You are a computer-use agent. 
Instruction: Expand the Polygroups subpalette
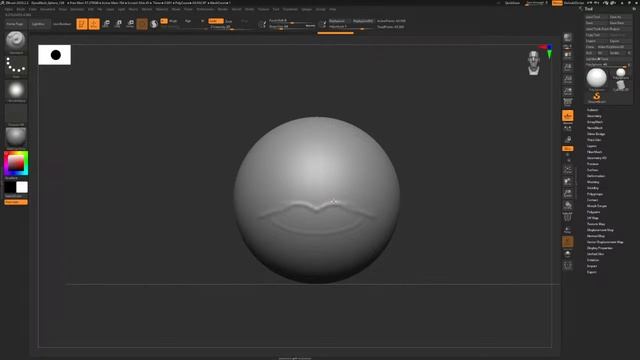pyautogui.click(x=595, y=194)
